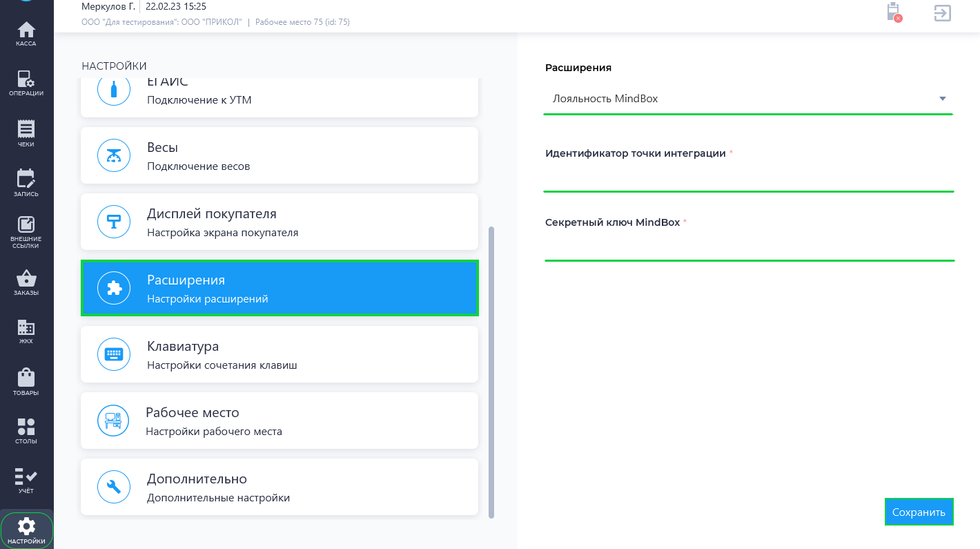Open the Лояльность MindBox combo box
This screenshot has height=549, width=980.
tap(749, 99)
